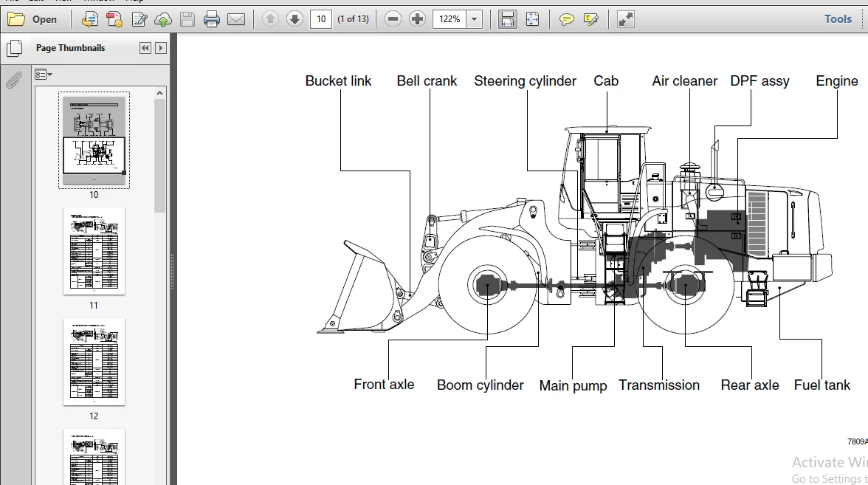
Task: Click the Open file folder icon
Action: [15, 19]
